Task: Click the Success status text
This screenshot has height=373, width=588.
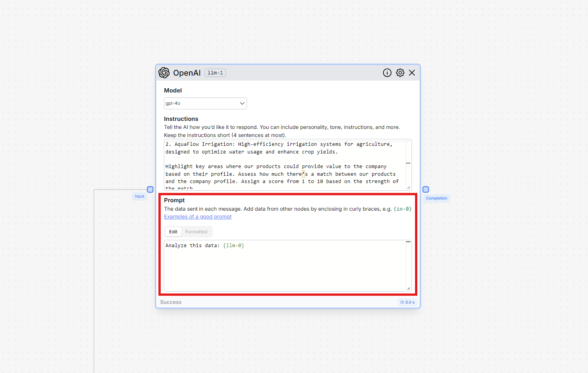Action: tap(171, 302)
